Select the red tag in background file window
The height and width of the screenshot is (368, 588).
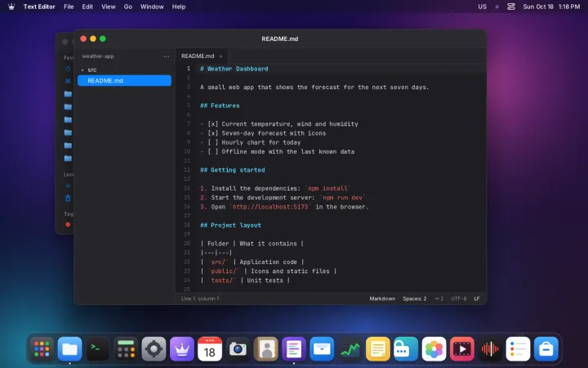(x=68, y=225)
